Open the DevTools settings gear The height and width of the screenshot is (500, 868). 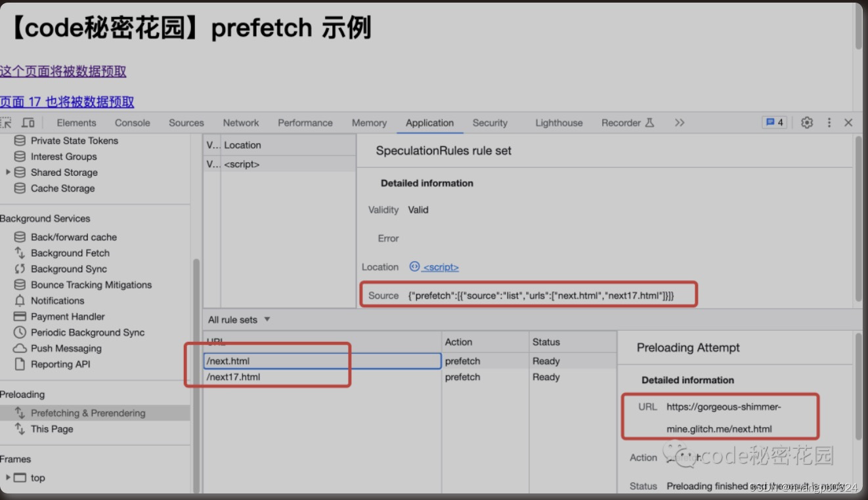click(807, 123)
